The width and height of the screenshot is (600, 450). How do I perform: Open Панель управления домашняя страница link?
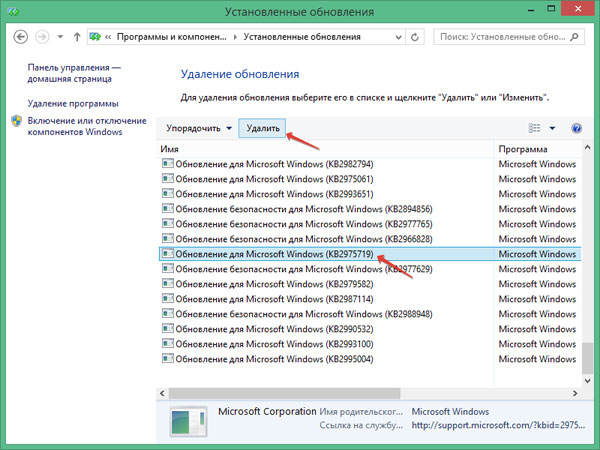point(74,73)
